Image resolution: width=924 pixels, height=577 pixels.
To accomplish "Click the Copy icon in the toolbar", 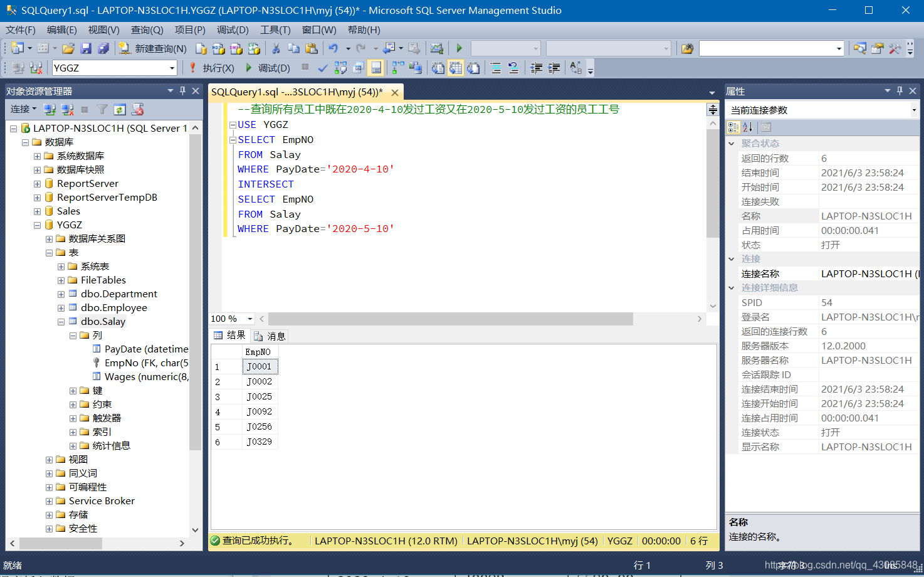I will click(x=293, y=48).
